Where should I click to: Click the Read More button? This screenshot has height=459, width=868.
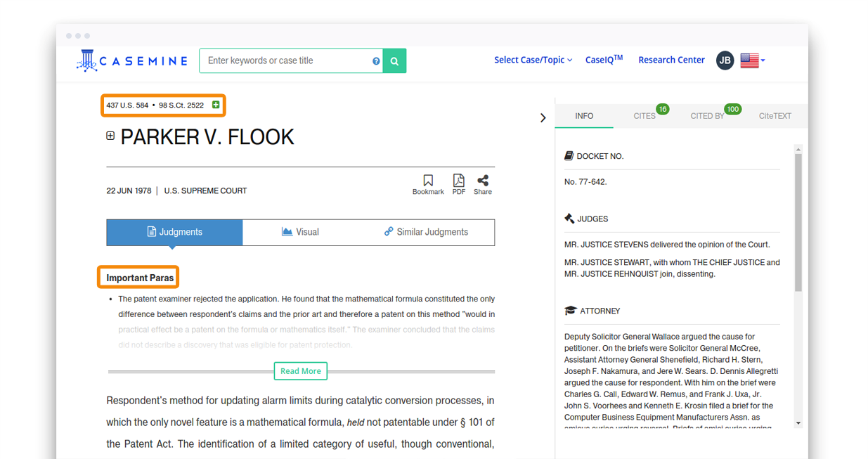coord(300,371)
